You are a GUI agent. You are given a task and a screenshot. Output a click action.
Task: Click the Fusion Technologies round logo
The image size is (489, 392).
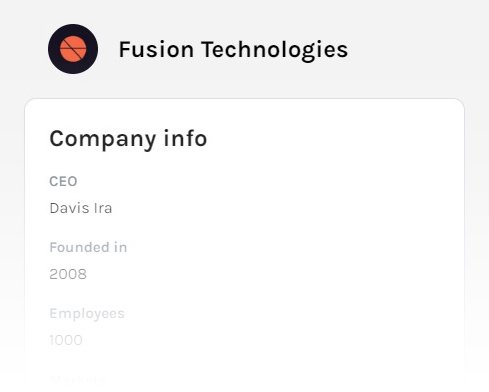73,49
